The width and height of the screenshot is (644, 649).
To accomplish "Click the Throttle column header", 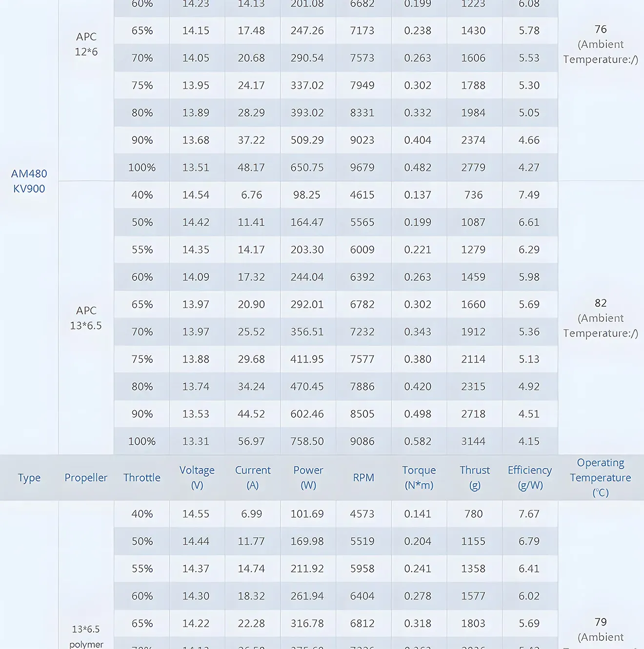I will pyautogui.click(x=142, y=478).
